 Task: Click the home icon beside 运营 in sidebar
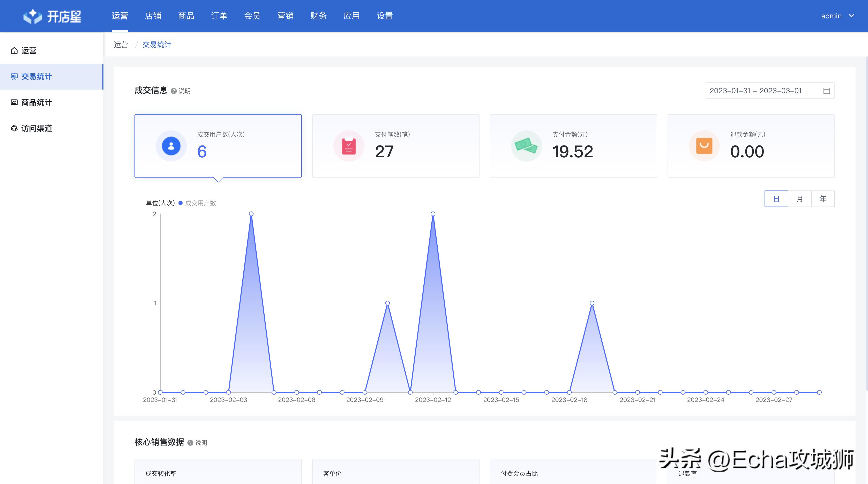click(x=14, y=50)
